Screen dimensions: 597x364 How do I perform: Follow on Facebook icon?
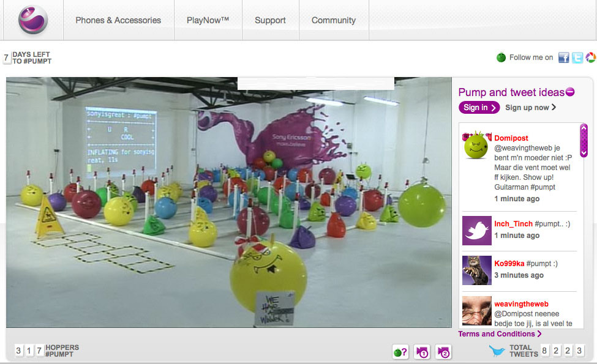pos(563,58)
